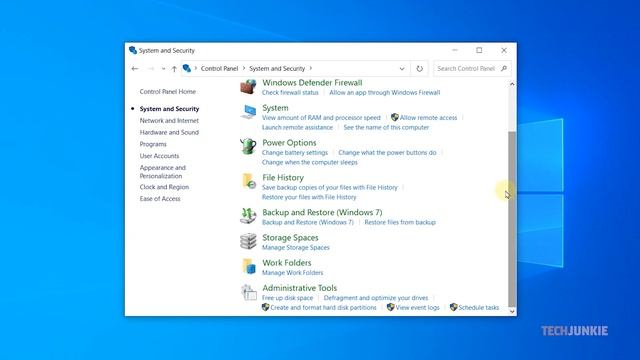This screenshot has width=640, height=360.
Task: Open Appearance and Personalization category
Action: 162,172
